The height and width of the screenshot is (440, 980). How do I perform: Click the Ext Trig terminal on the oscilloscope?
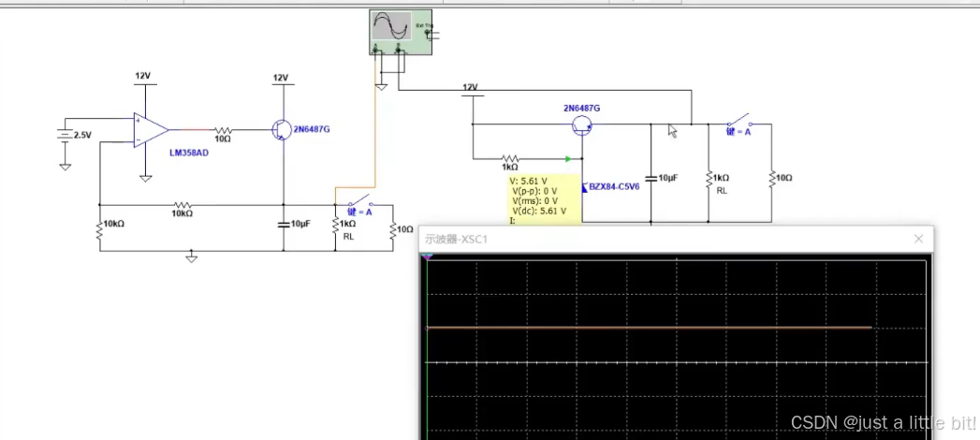[428, 31]
